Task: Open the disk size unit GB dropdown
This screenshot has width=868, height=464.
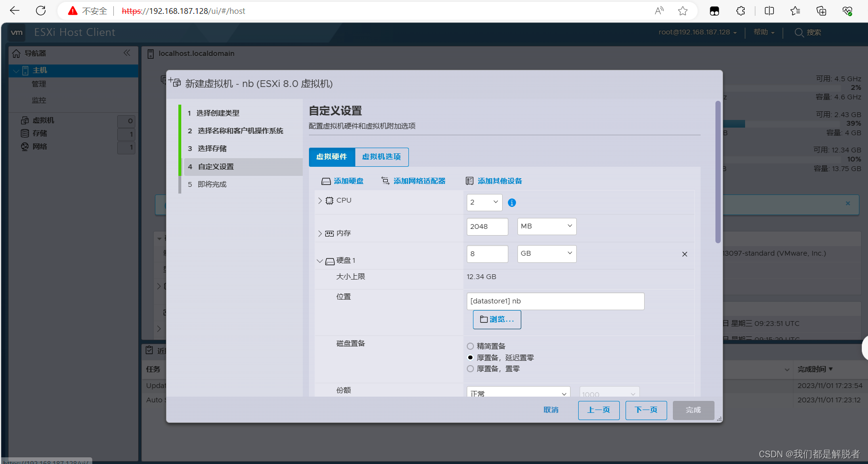Action: coord(547,253)
